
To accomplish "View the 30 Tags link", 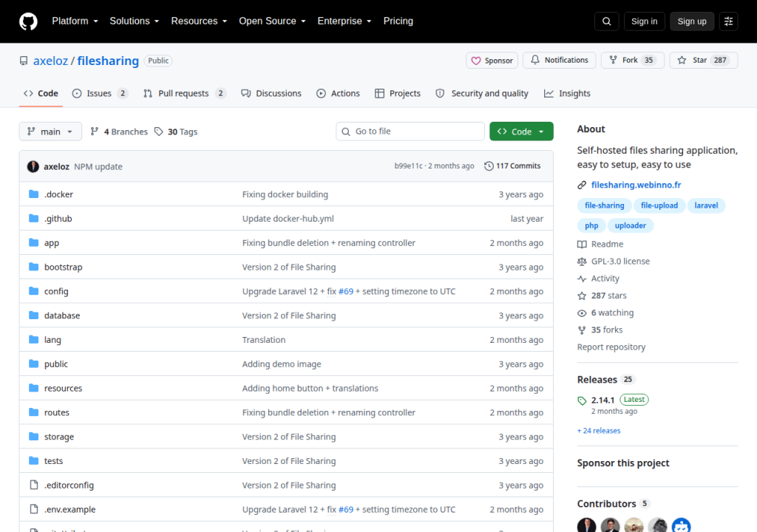I will coord(176,132).
